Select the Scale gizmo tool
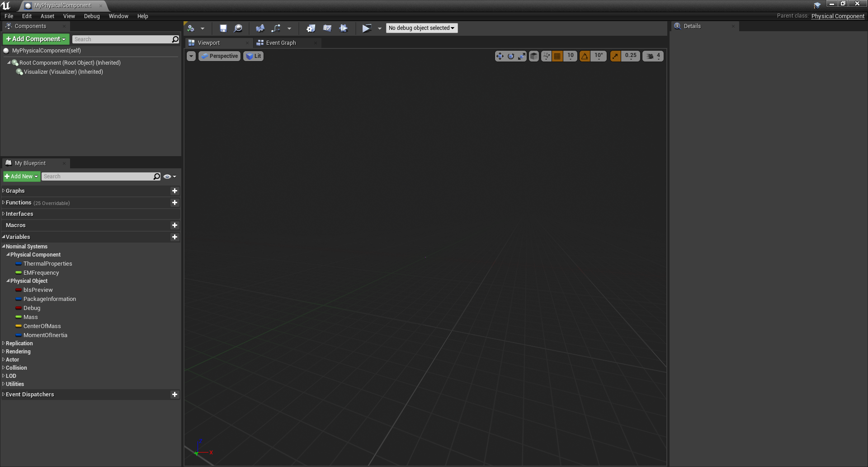The width and height of the screenshot is (868, 467). pos(522,56)
